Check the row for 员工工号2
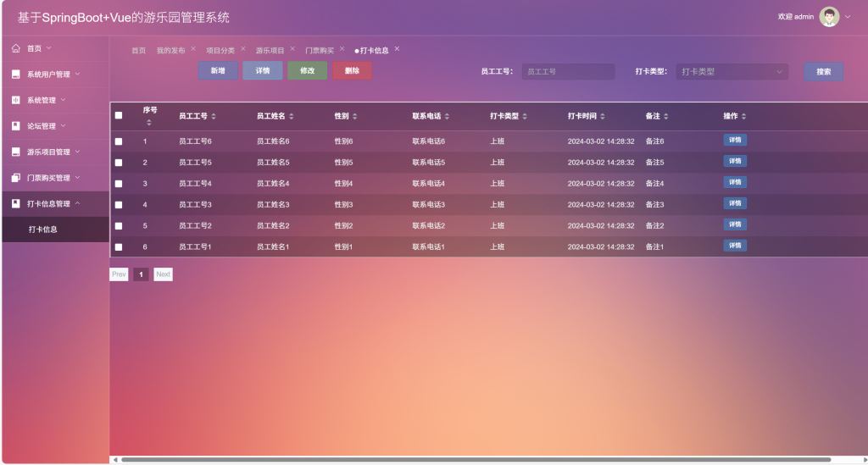868x465 pixels. point(119,225)
